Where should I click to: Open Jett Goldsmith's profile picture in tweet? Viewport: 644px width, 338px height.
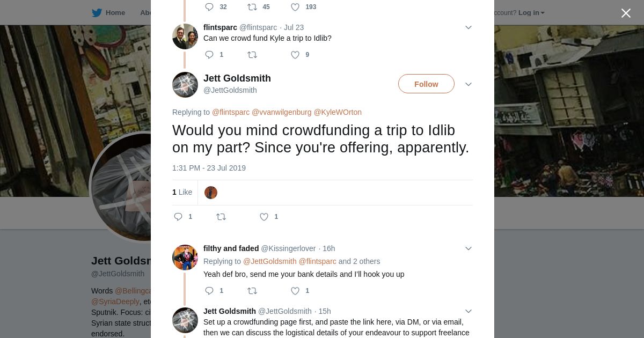pyautogui.click(x=185, y=85)
